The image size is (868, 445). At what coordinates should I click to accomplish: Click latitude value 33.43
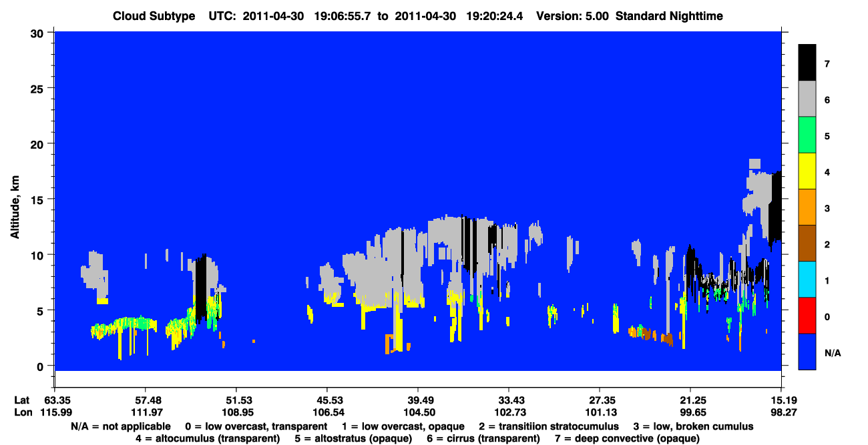pos(509,400)
